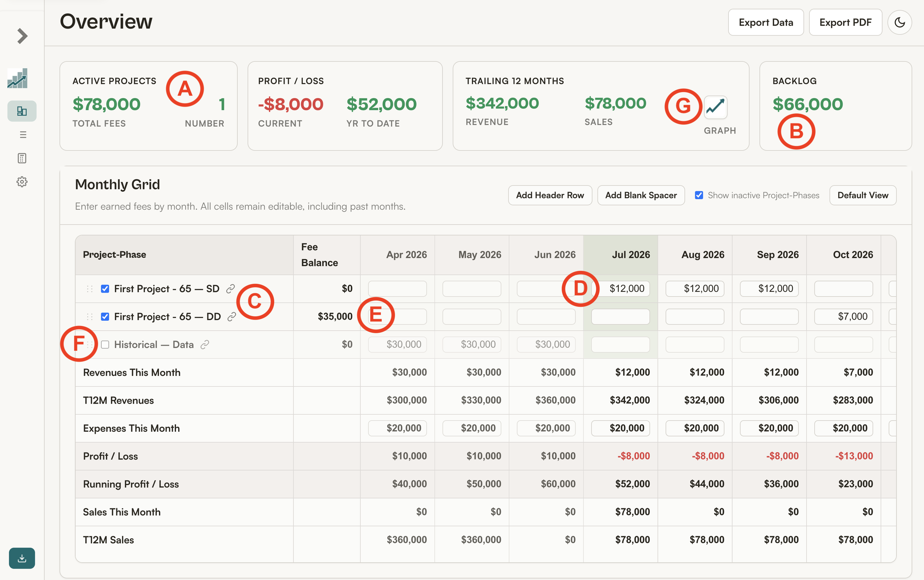Click the app logo chart icon
The image size is (924, 580).
pos(17,78)
